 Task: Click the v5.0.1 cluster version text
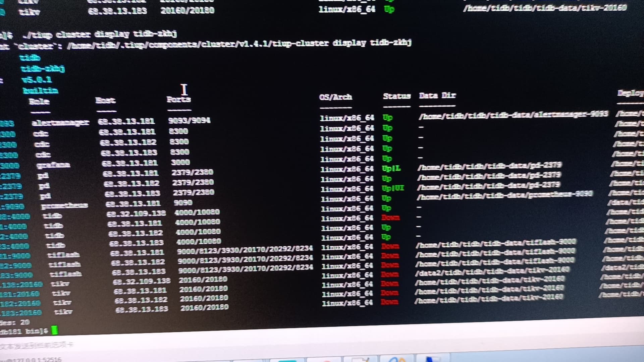tap(37, 80)
